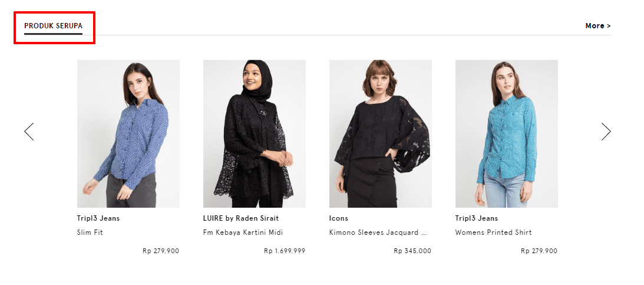Click the right carousel arrow
This screenshot has width=644, height=285.
(x=606, y=132)
